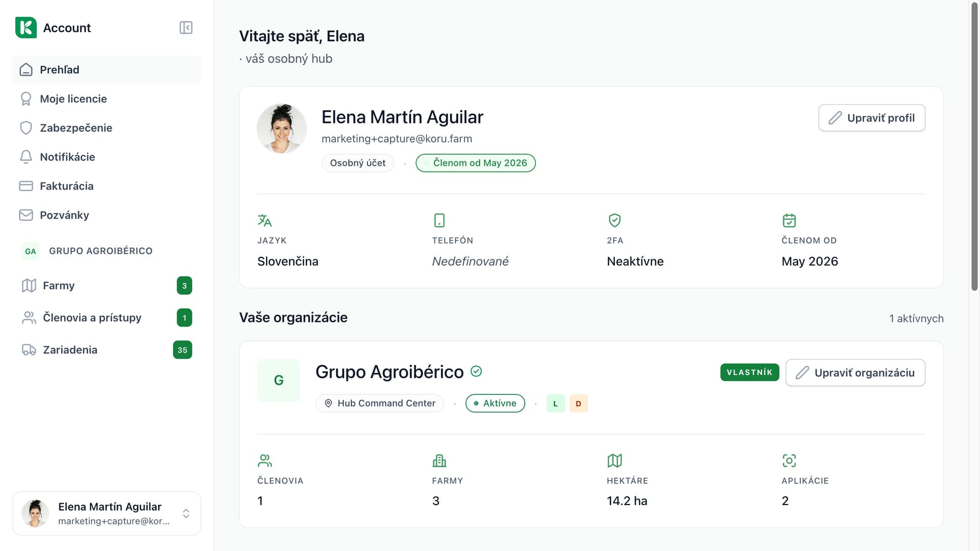This screenshot has width=980, height=551.
Task: Click the building icon above Farmy stat
Action: pos(439,461)
